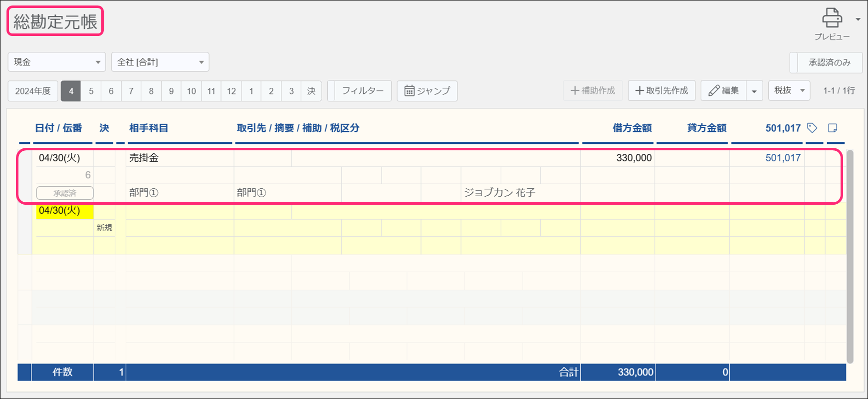Switch to month 5 tab
Viewport: 868px width, 399px height.
point(91,91)
